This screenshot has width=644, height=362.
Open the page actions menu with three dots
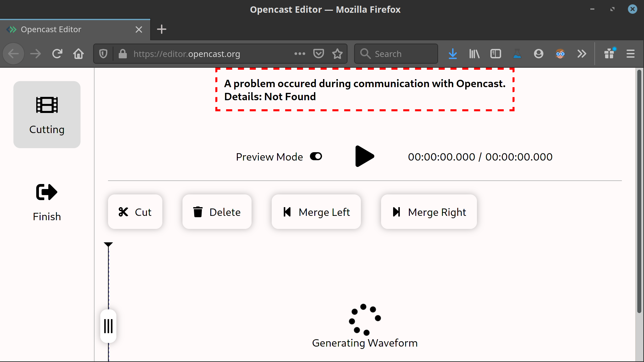pyautogui.click(x=300, y=54)
